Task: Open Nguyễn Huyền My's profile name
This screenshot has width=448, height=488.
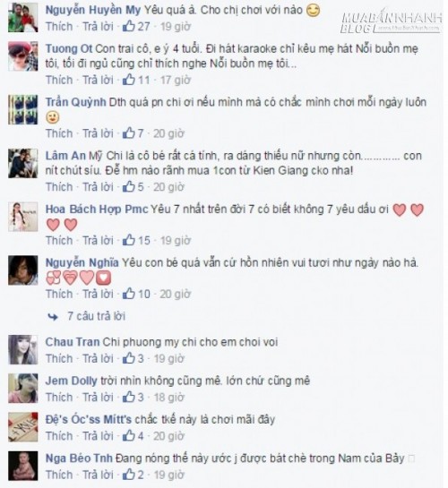Action: tap(93, 10)
